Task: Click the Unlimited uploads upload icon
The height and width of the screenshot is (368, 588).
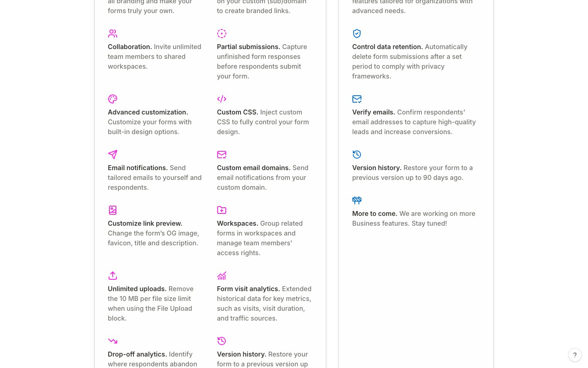Action: click(x=113, y=276)
